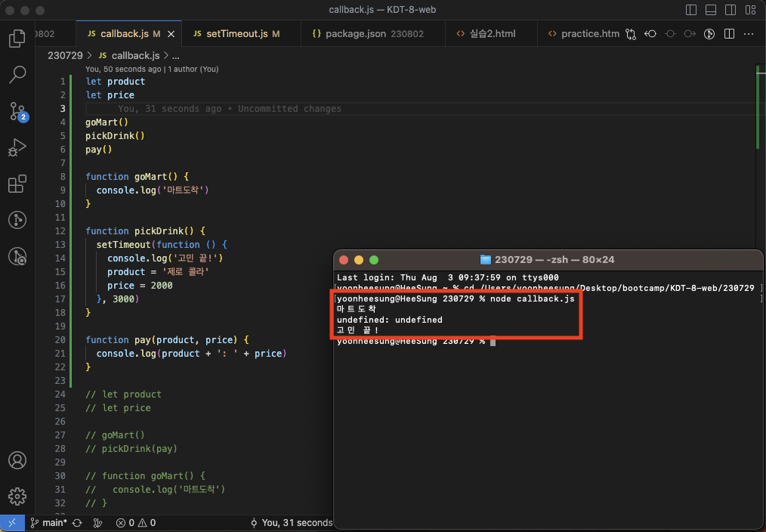766x532 pixels.
Task: Click 'node callback.js' command in Terminal window
Action: (x=532, y=298)
